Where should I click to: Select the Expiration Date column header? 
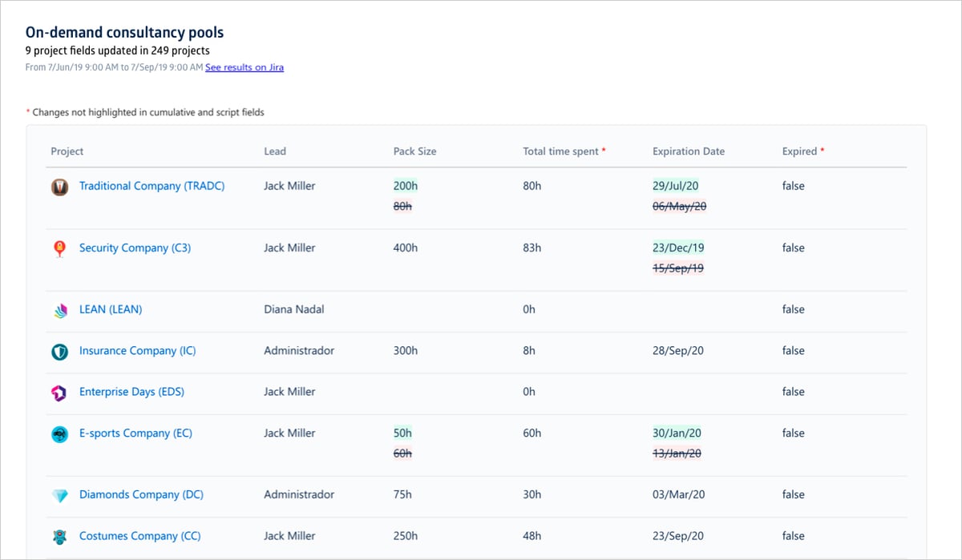pos(688,151)
